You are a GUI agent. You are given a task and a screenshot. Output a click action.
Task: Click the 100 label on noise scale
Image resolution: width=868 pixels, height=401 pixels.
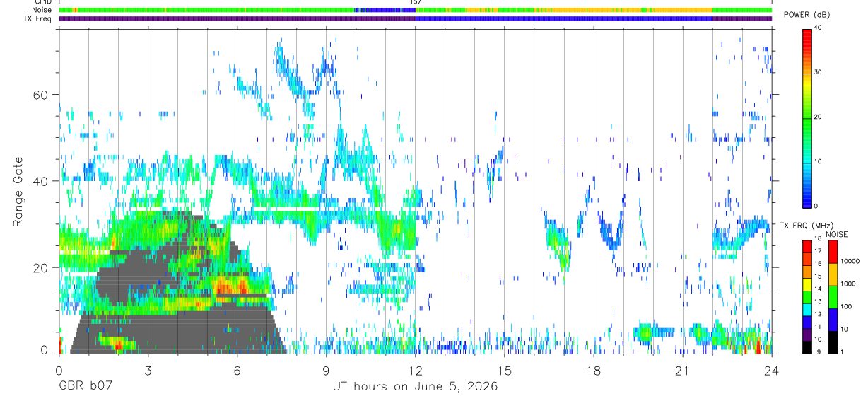846,306
